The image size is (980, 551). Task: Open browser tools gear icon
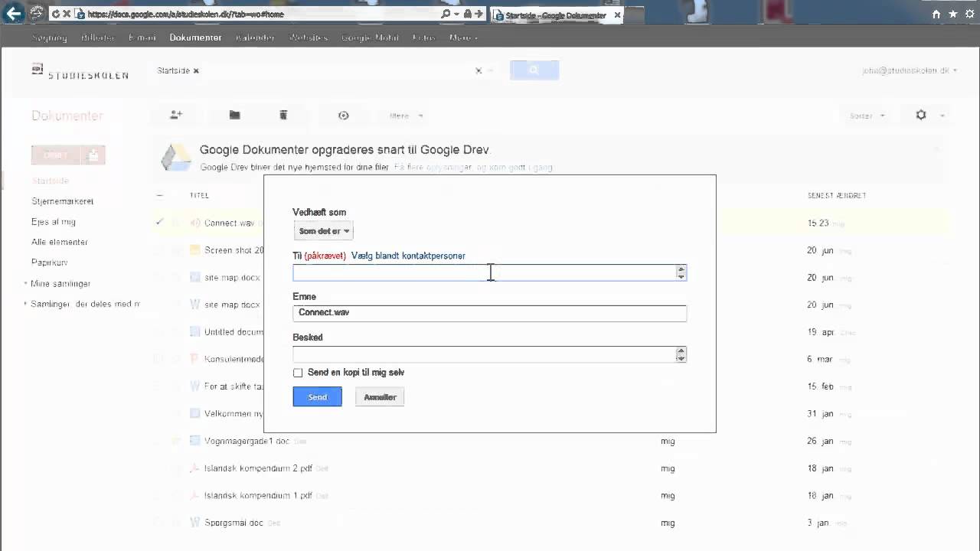click(x=970, y=14)
